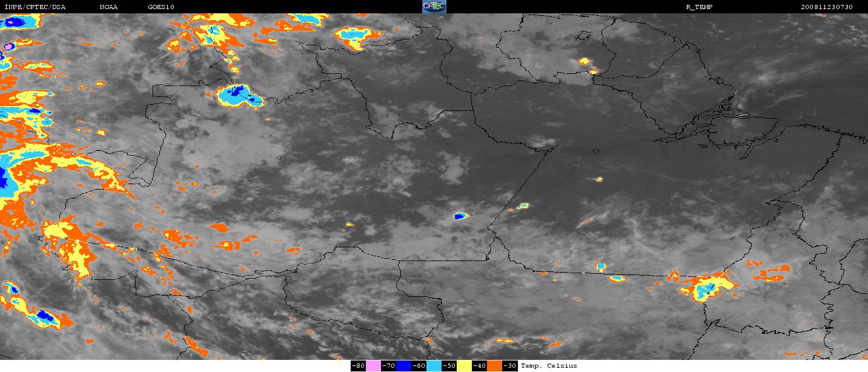Click the -30 legend value
This screenshot has height=372, width=868.
pos(510,366)
